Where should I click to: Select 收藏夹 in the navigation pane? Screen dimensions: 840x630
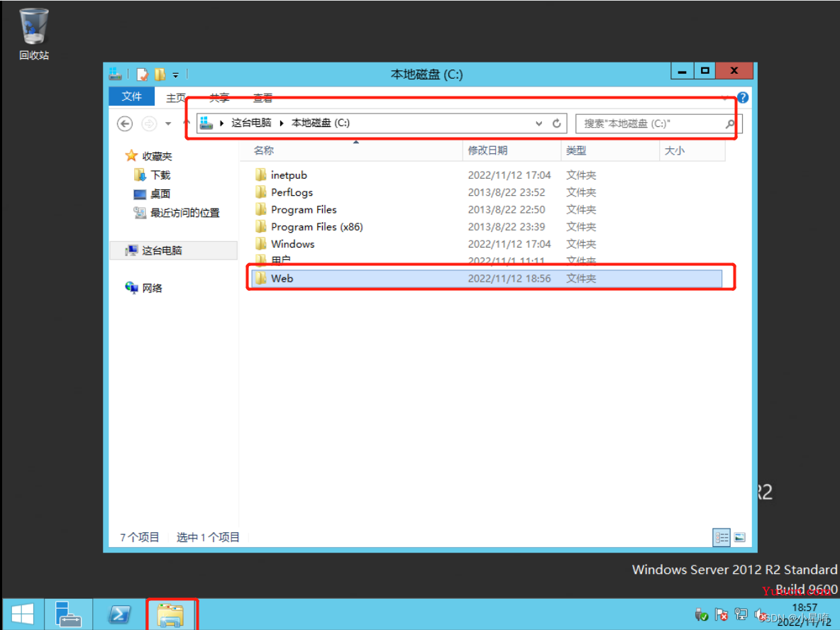(157, 156)
